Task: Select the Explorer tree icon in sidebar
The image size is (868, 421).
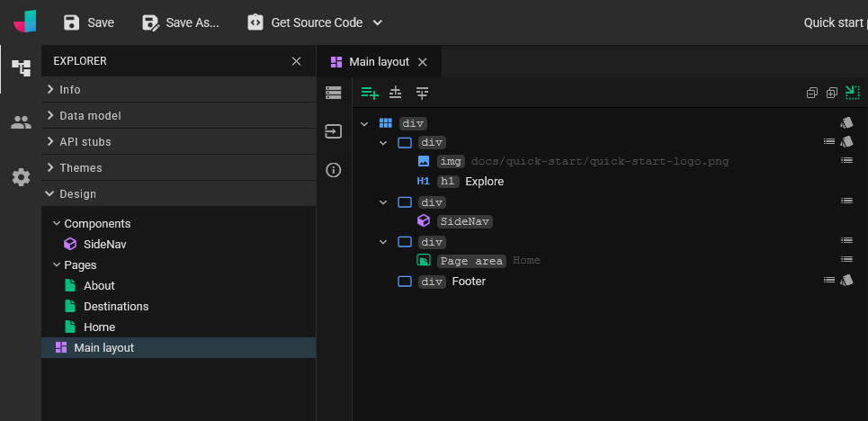Action: click(x=21, y=68)
